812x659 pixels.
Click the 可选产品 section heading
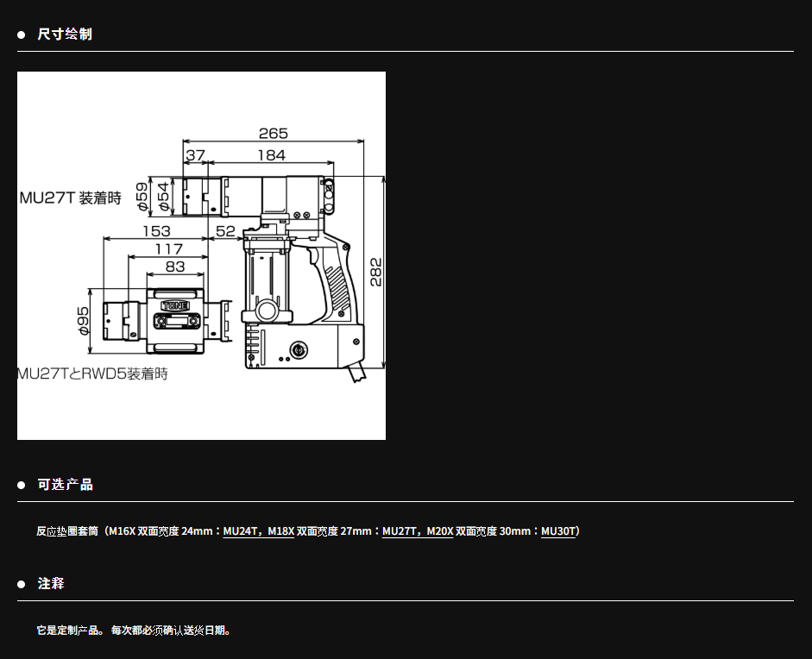(65, 485)
